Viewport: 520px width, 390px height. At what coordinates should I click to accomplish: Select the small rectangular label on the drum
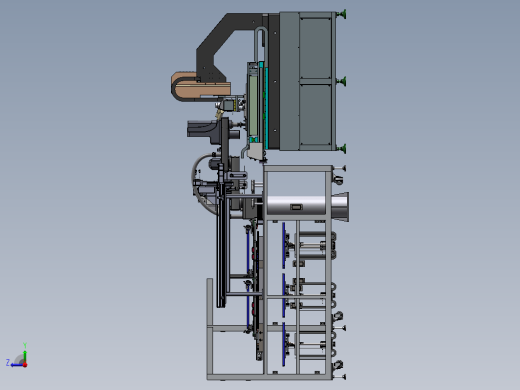(x=296, y=207)
